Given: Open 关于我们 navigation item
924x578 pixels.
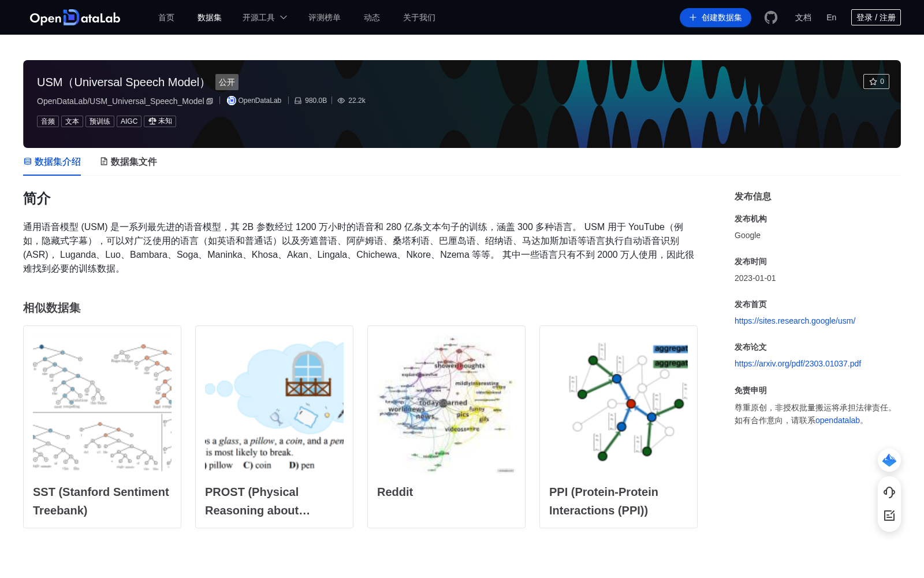Looking at the screenshot, I should (x=419, y=17).
